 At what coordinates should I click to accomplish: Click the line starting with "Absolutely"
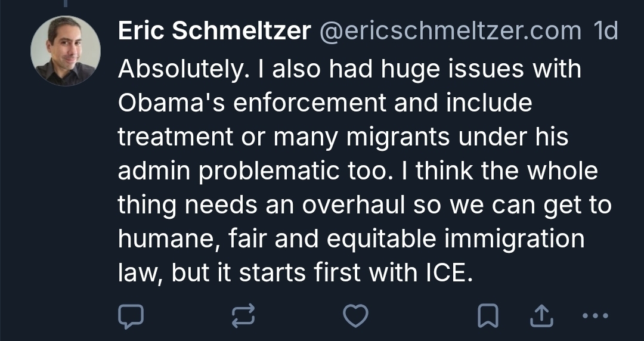[x=349, y=69]
